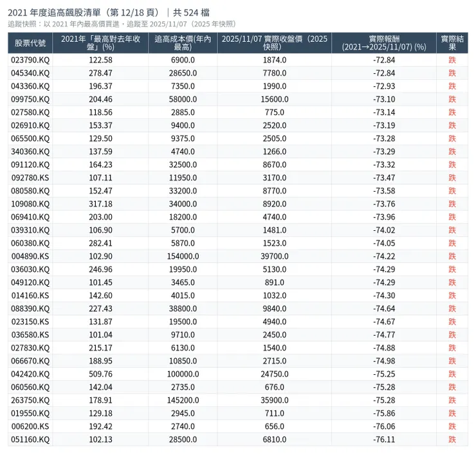This screenshot has width=476, height=454.
Task: Select stock code 023790.KQ
Action: pos(30,60)
